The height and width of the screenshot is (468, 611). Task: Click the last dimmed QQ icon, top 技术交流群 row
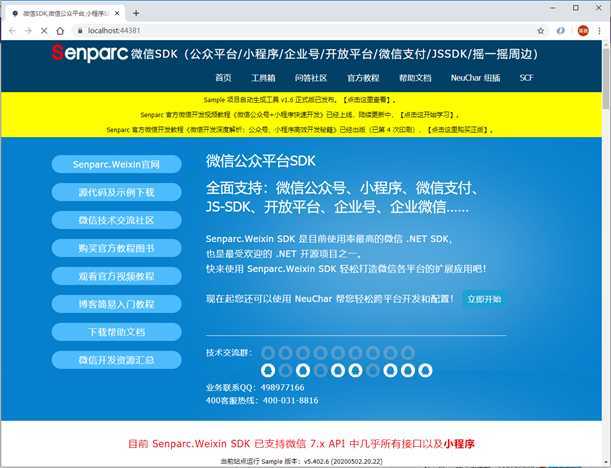click(408, 353)
